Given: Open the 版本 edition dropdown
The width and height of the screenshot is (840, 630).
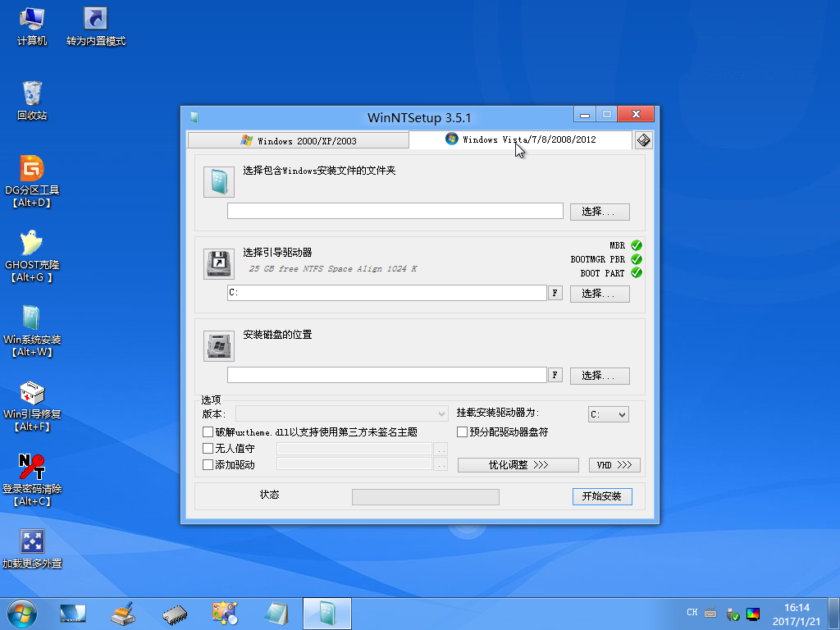Looking at the screenshot, I should 342,413.
